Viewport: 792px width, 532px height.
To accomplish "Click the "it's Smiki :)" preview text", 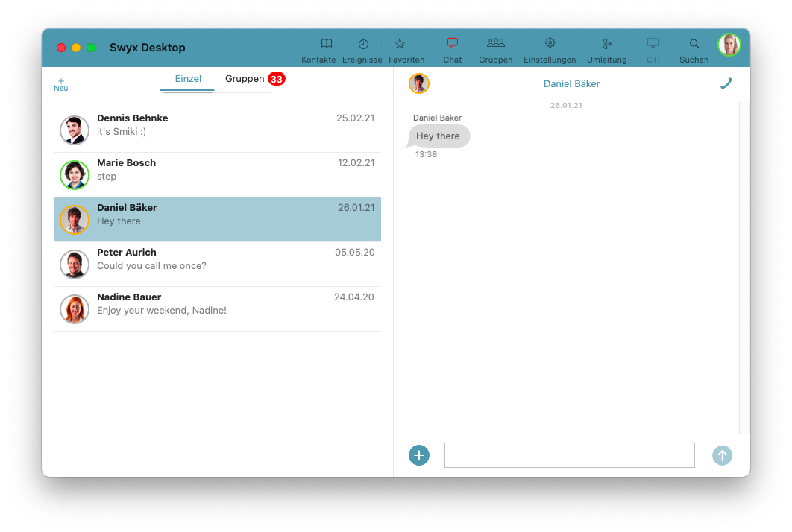I will pyautogui.click(x=122, y=132).
